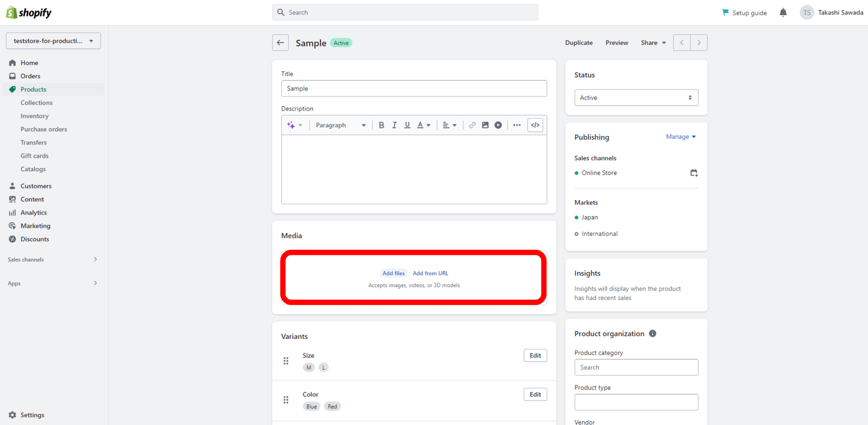Screen dimensions: 868x425
Task: Select the insert video icon
Action: [x=498, y=125]
